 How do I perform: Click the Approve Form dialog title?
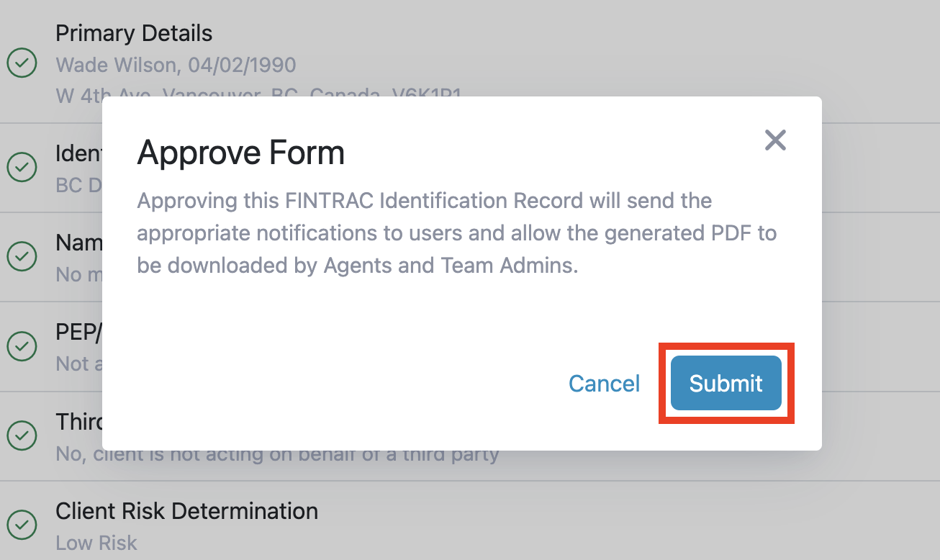pyautogui.click(x=241, y=153)
